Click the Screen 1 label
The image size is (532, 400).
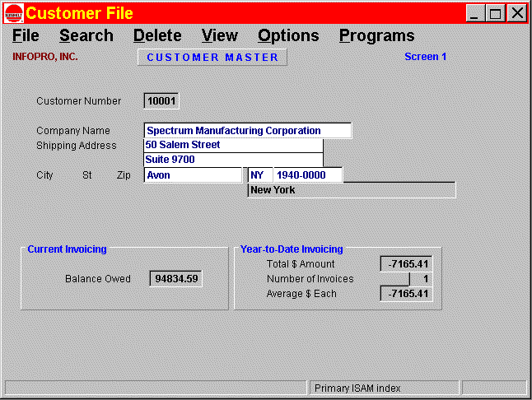(x=425, y=57)
